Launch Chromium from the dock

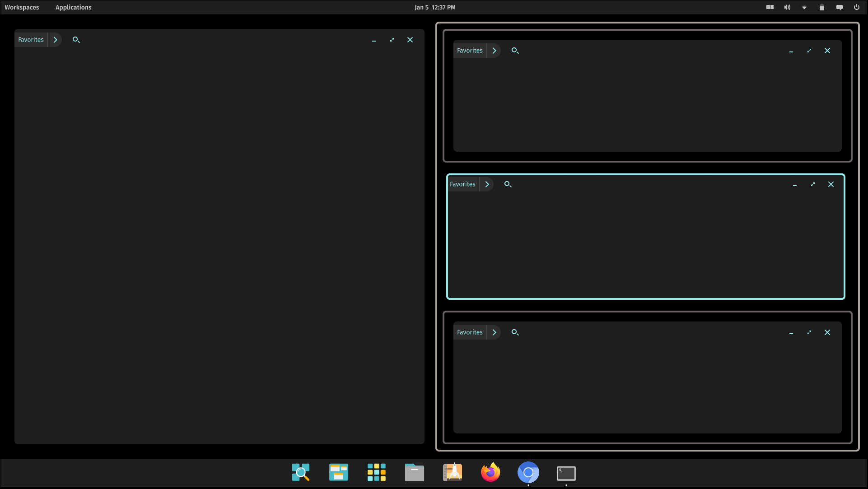[528, 473]
